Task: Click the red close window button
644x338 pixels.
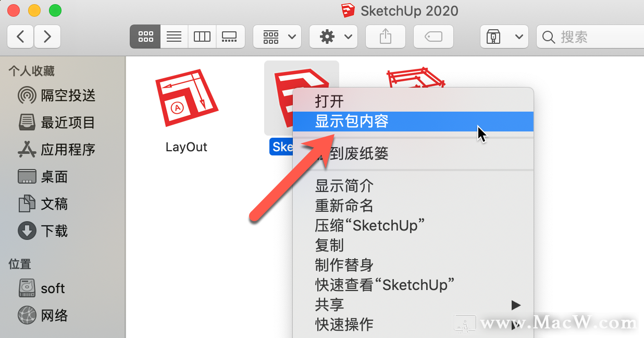Action: [14, 10]
